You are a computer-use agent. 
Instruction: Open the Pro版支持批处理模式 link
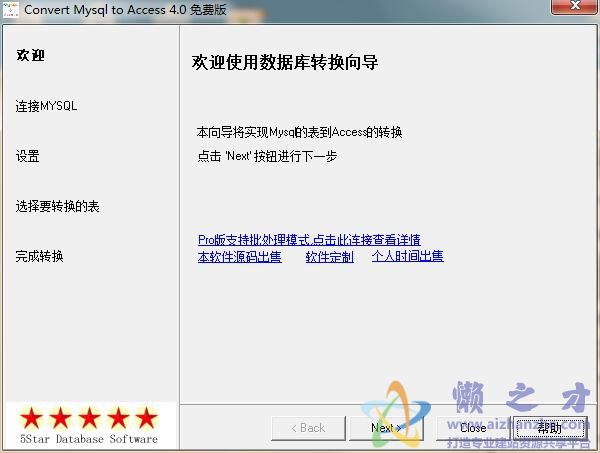pyautogui.click(x=309, y=240)
